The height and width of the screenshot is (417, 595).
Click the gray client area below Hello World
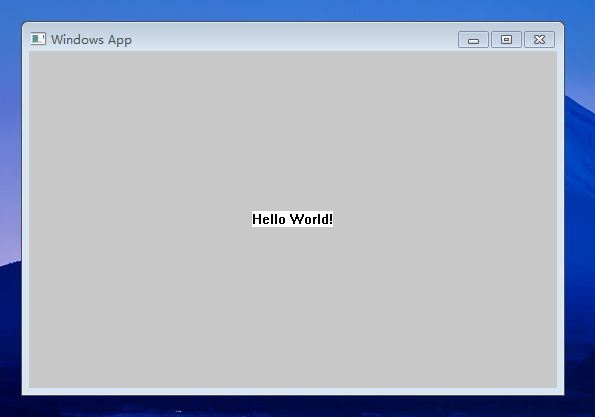(x=293, y=307)
